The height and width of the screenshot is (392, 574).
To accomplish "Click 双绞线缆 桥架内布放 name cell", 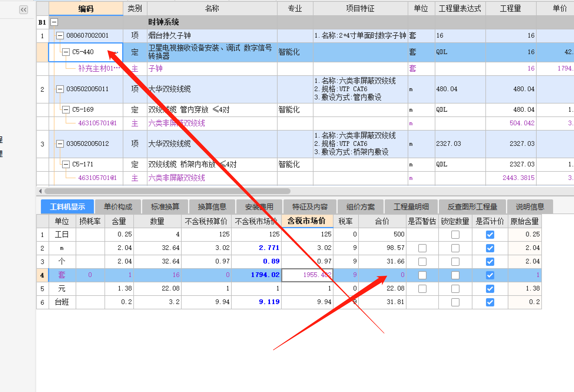I will click(x=212, y=164).
